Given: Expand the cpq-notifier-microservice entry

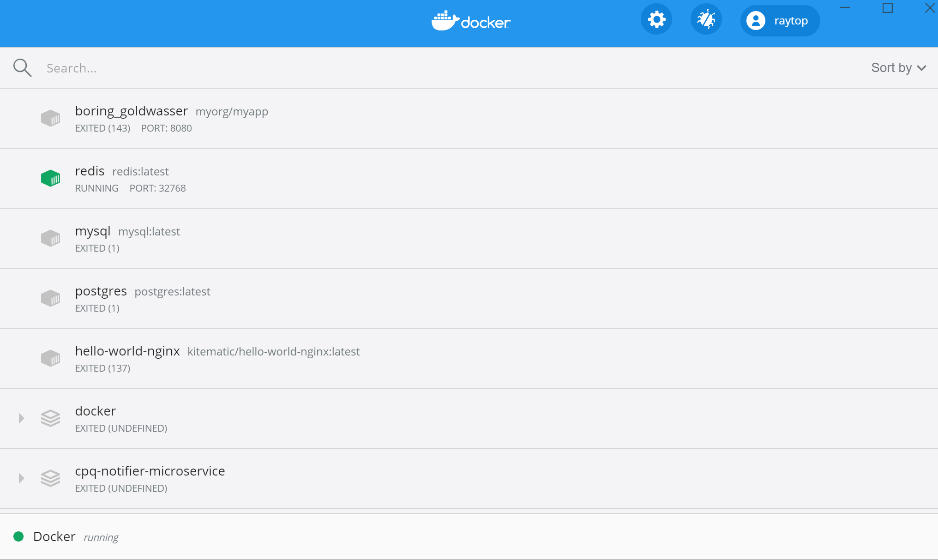Looking at the screenshot, I should 21,478.
